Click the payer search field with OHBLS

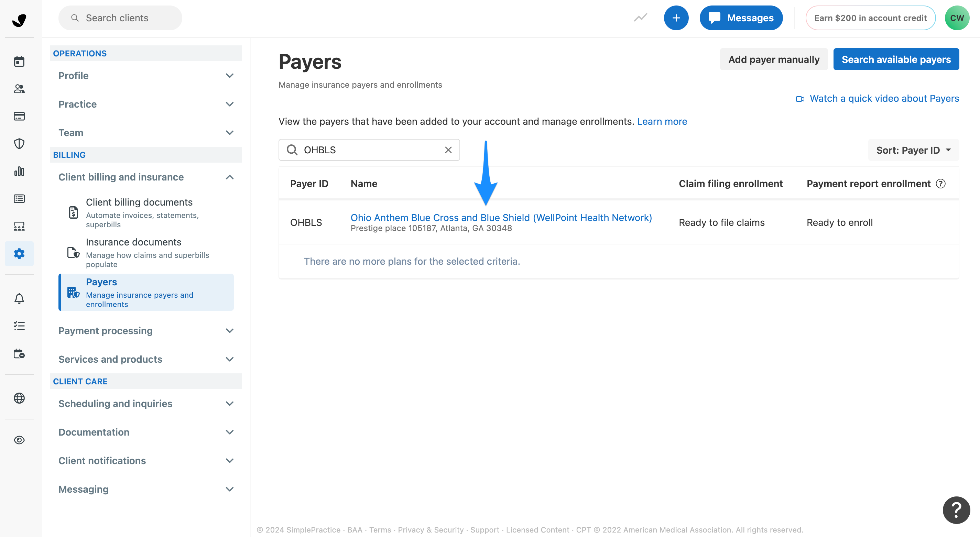pyautogui.click(x=369, y=150)
